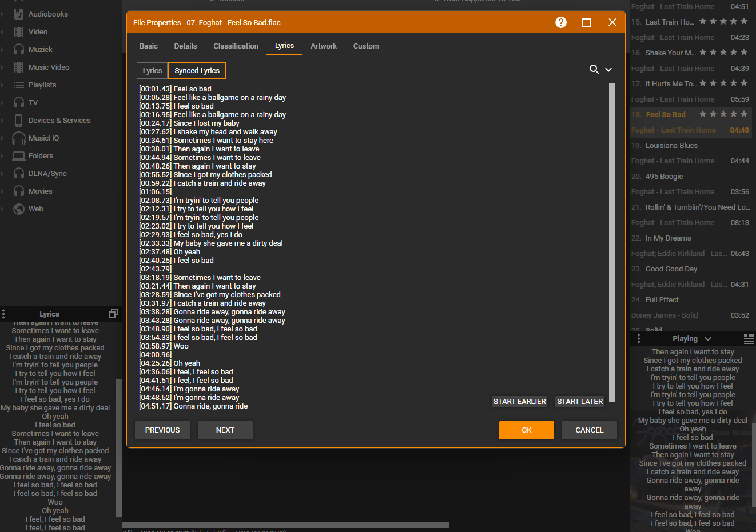Screen dimensions: 756x532
Task: Click the Movies headphones icon
Action: 19,191
